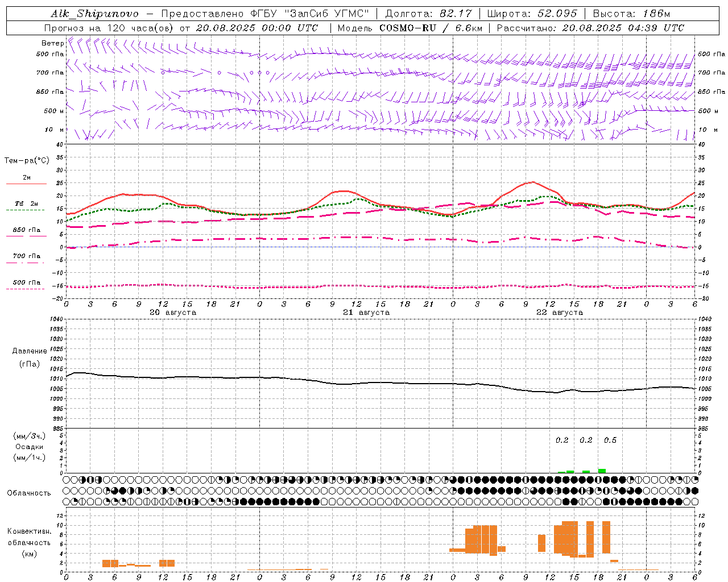The height and width of the screenshot is (582, 728).
Task: Click the Ветер panel label
Action: click(x=52, y=43)
